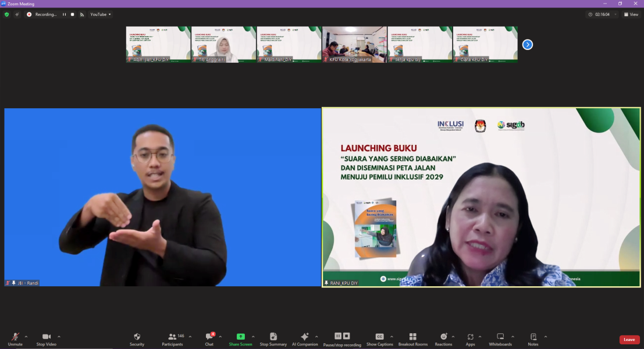This screenshot has height=349, width=644.
Task: Expand the Reactions options arrow
Action: [453, 337]
